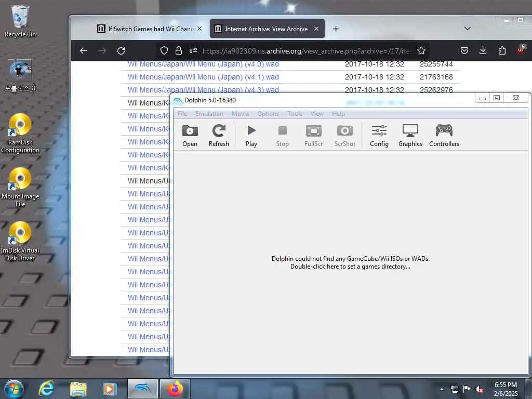Open Windows Explorer from taskbar
Viewport: 532px width, 399px height.
tap(78, 389)
